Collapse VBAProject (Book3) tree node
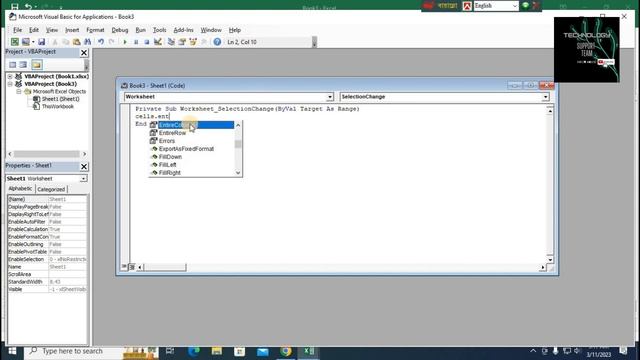 click(10, 84)
